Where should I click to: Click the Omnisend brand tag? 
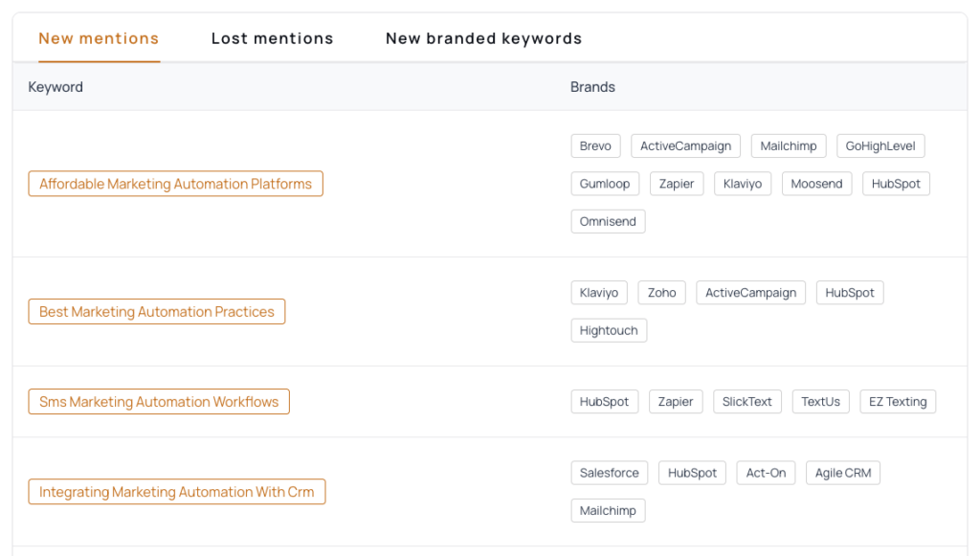pyautogui.click(x=608, y=221)
